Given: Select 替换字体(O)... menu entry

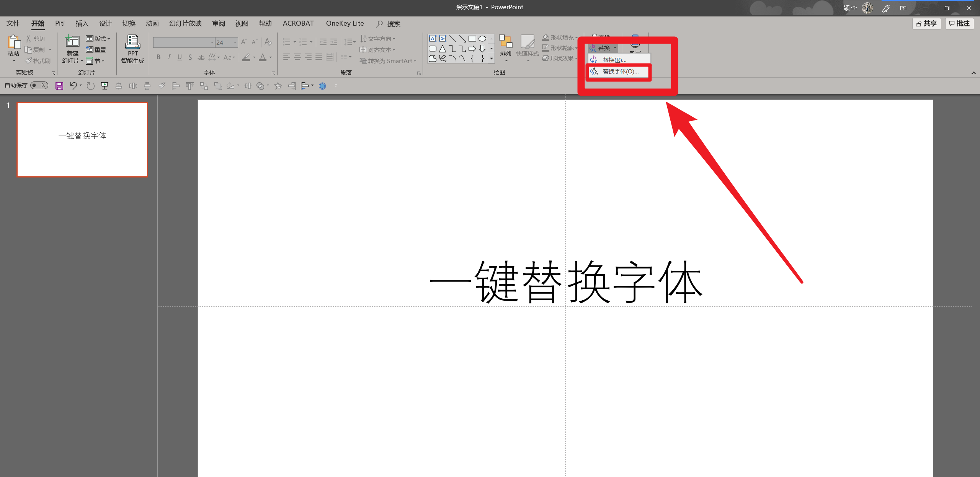Looking at the screenshot, I should click(x=620, y=72).
